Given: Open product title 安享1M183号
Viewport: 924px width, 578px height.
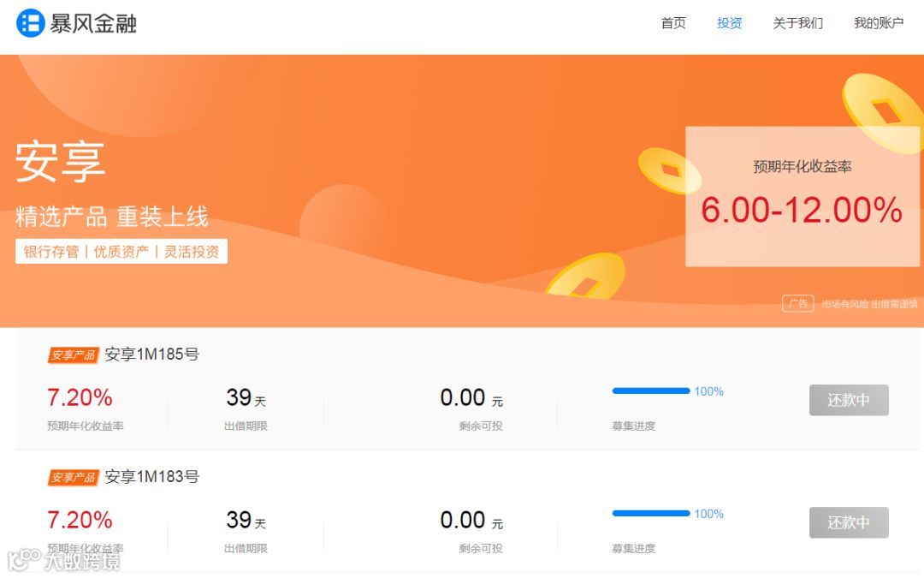Looking at the screenshot, I should [152, 477].
